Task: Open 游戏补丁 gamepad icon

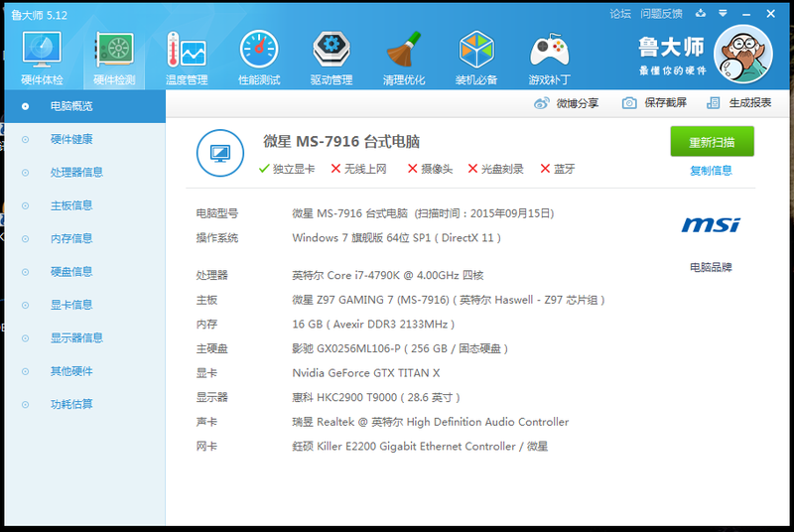Action: (x=549, y=58)
